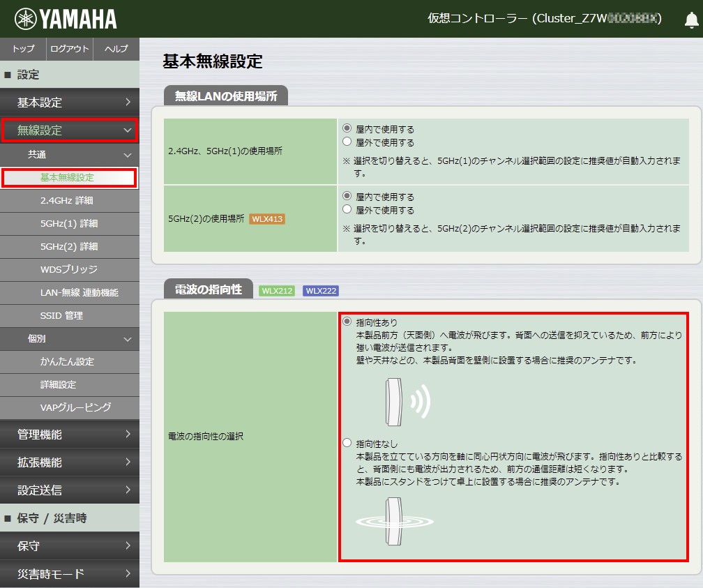703x588 pixels.
Task: Open the ヘルプ tab
Action: click(116, 49)
